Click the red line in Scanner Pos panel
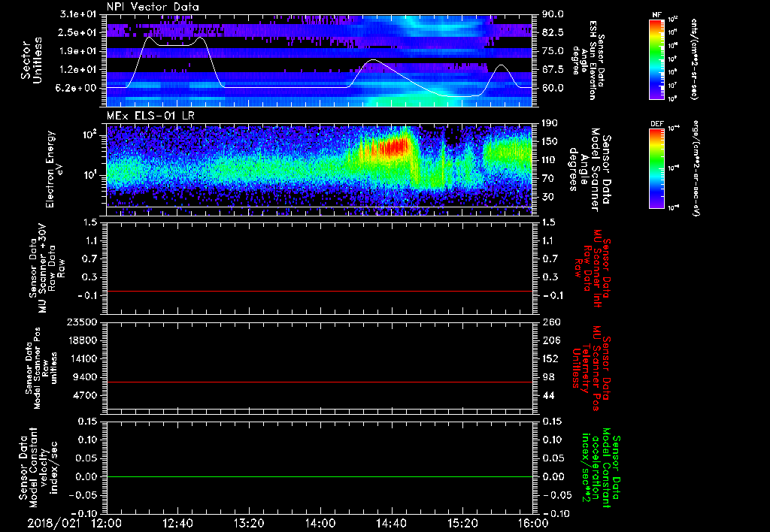Screen dimensions: 770x532 [x=320, y=382]
